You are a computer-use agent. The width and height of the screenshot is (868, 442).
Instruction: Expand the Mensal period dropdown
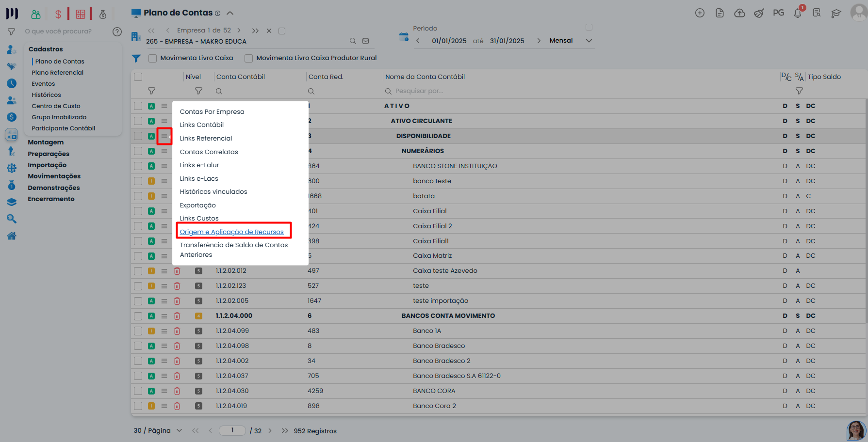[589, 41]
